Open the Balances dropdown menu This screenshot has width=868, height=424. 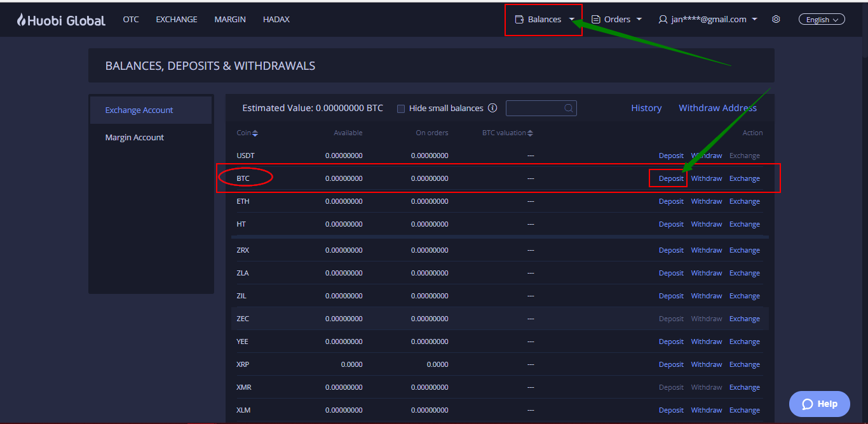(x=544, y=20)
